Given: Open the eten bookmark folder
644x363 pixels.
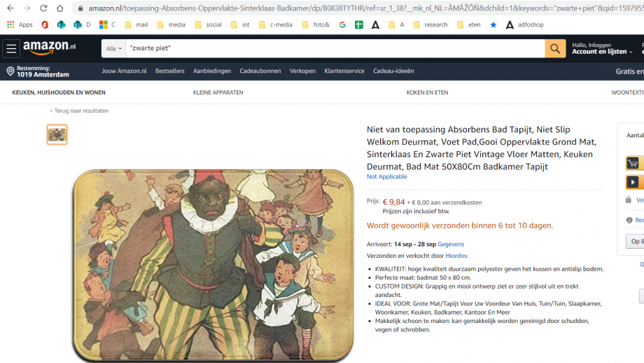Looking at the screenshot, I should pyautogui.click(x=468, y=25).
